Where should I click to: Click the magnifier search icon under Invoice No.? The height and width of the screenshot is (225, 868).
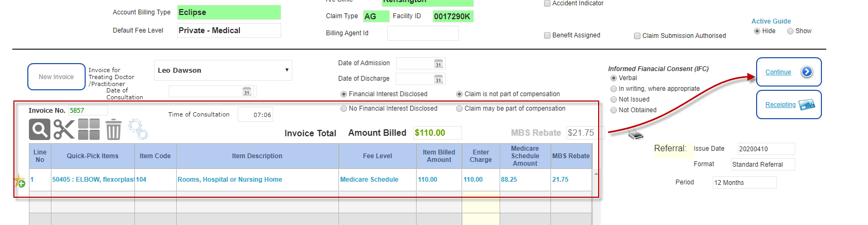[x=40, y=129]
